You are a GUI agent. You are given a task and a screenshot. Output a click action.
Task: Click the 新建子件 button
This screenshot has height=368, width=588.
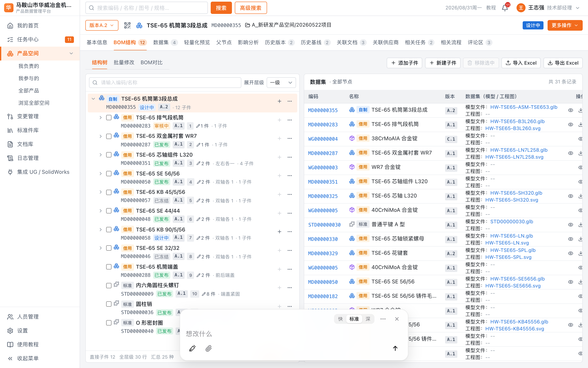pyautogui.click(x=442, y=63)
